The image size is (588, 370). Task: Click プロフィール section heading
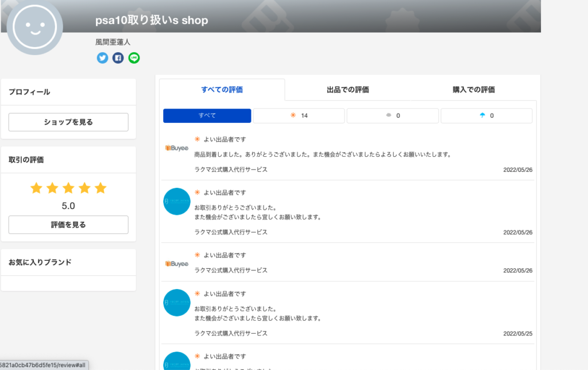click(29, 92)
